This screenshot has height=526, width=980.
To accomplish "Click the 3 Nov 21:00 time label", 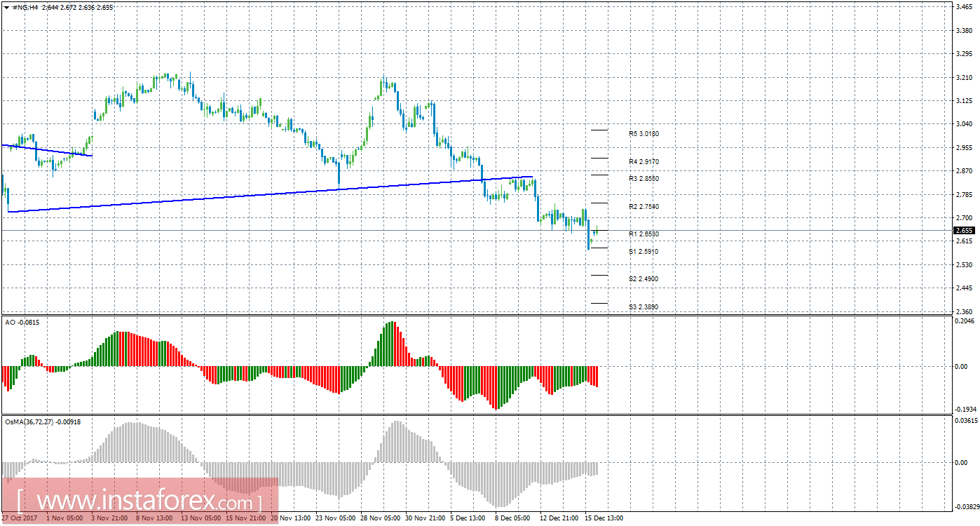I will click(110, 518).
